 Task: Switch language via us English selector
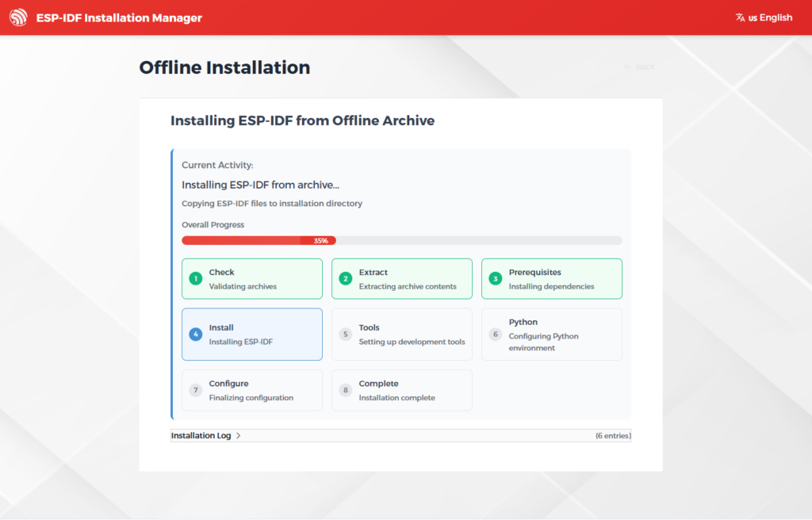[x=764, y=17]
